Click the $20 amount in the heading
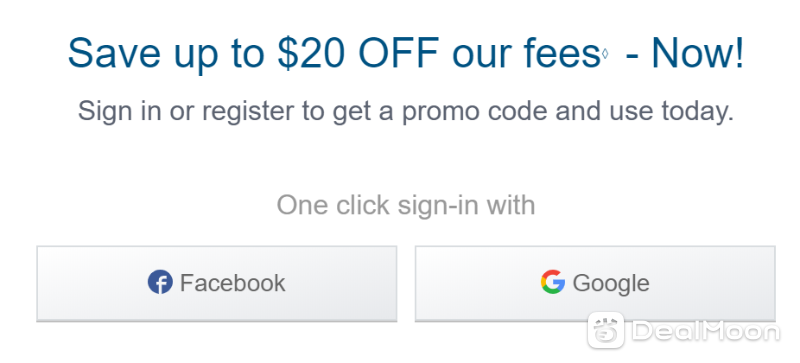Viewport: 800px width, 363px height. tap(312, 53)
